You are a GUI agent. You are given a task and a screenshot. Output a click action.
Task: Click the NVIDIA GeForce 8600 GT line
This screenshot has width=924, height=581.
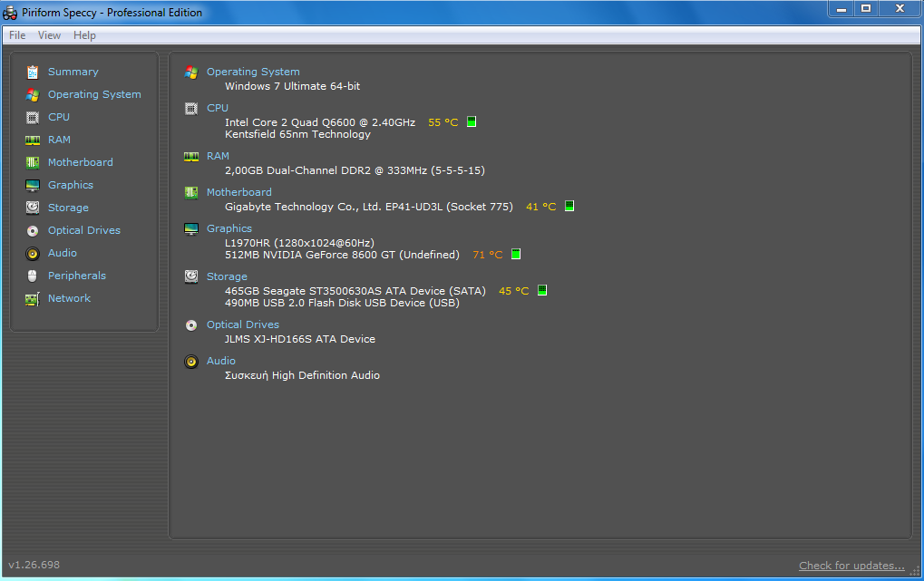(x=342, y=255)
